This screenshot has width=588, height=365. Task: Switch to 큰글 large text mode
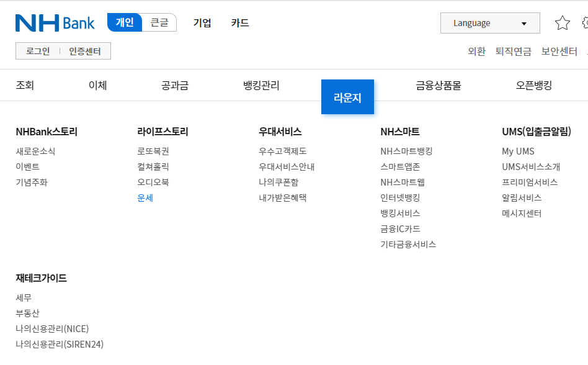159,22
